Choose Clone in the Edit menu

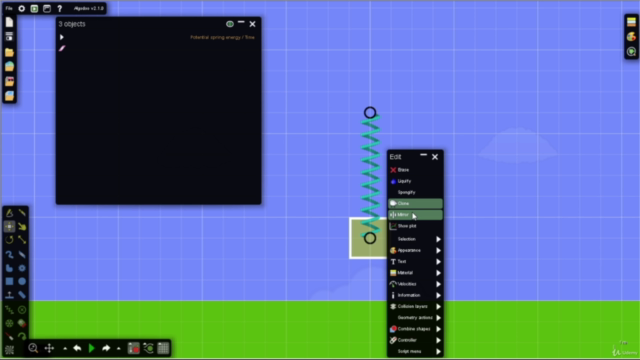coord(415,203)
